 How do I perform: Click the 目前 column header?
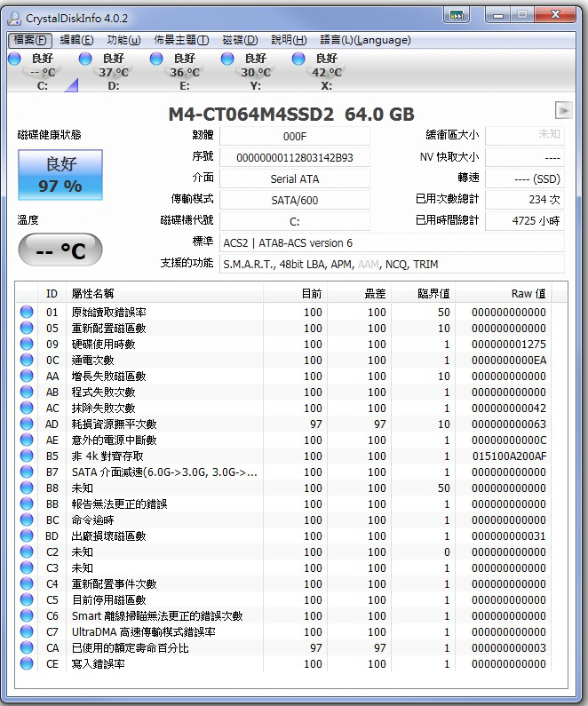coord(295,294)
